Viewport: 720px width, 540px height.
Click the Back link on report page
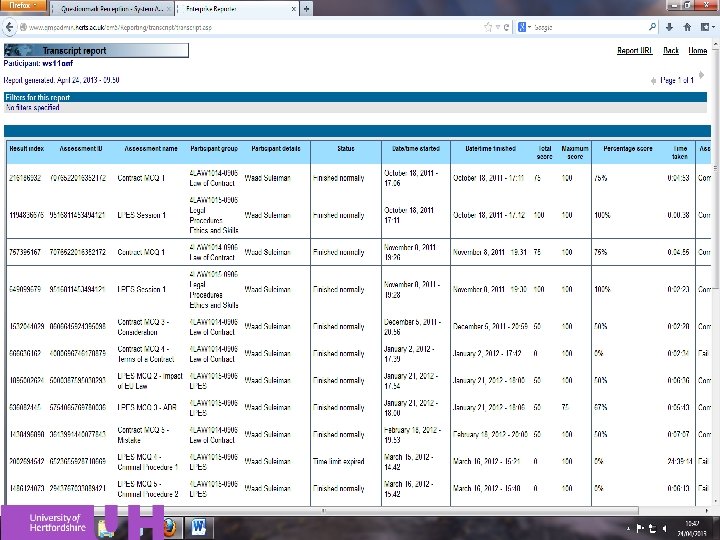pyautogui.click(x=671, y=51)
